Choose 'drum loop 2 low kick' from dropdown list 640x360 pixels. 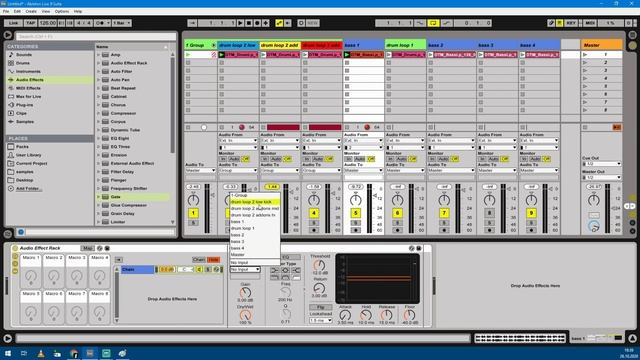pyautogui.click(x=255, y=202)
